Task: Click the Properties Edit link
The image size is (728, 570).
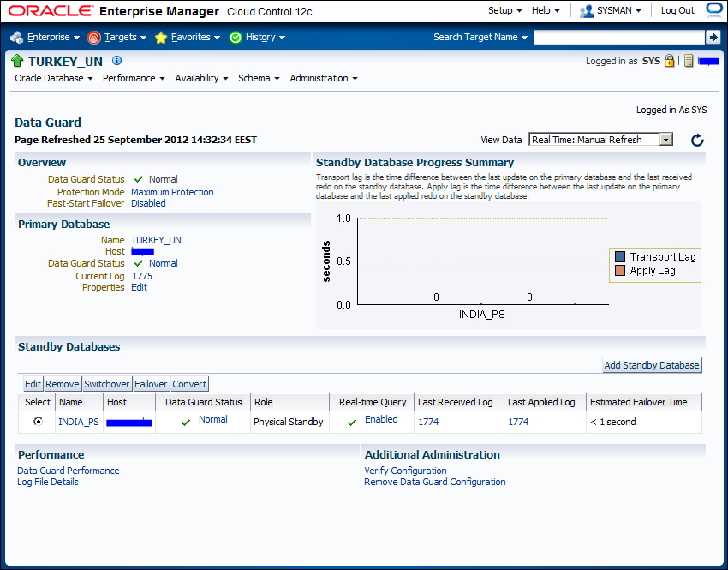Action: click(x=139, y=287)
